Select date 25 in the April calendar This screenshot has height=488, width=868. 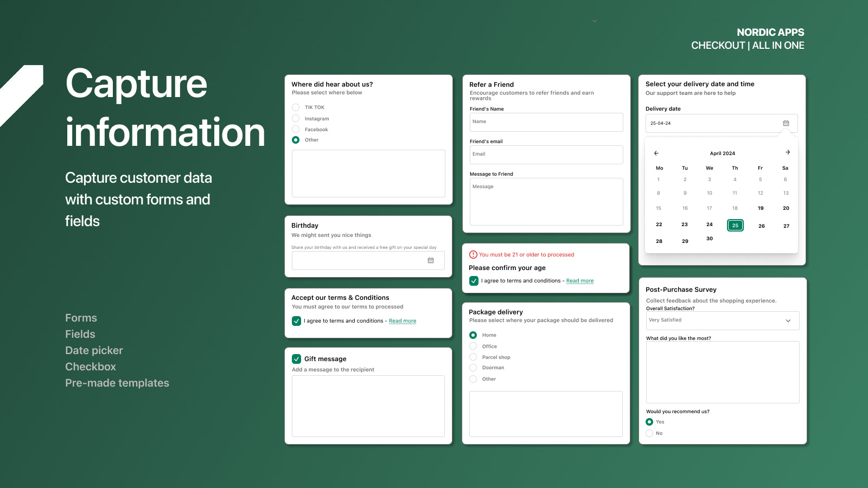735,225
